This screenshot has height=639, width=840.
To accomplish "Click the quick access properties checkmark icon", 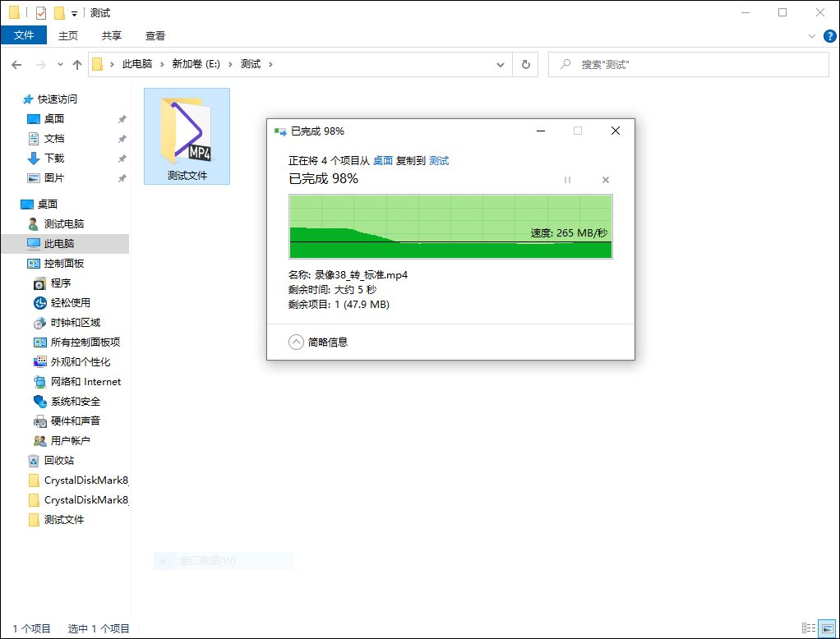I will [x=41, y=13].
